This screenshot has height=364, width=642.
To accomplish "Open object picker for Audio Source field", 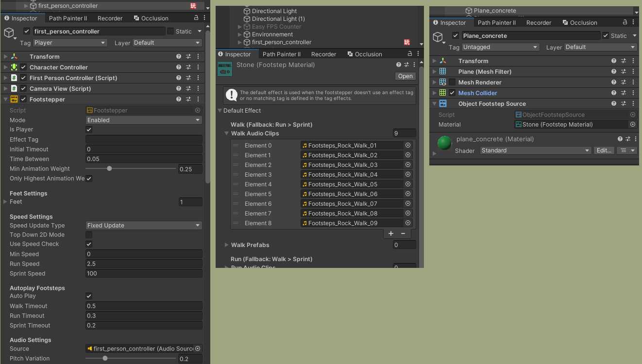I will click(x=198, y=349).
